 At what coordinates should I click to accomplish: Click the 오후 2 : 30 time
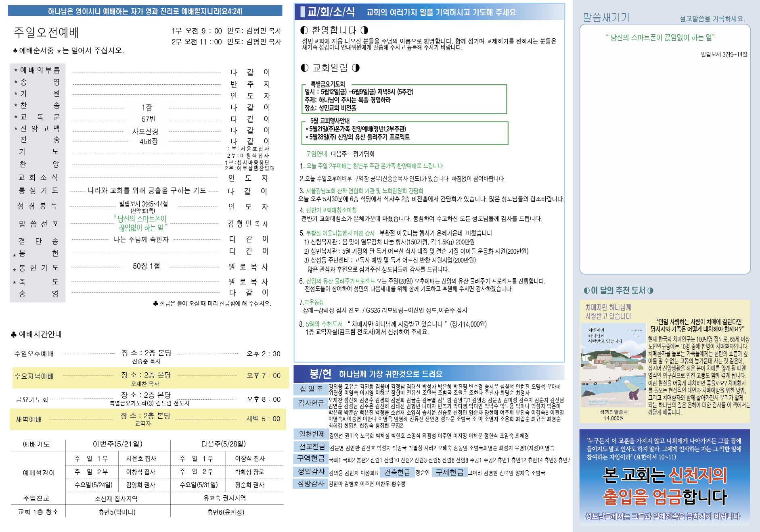(264, 354)
